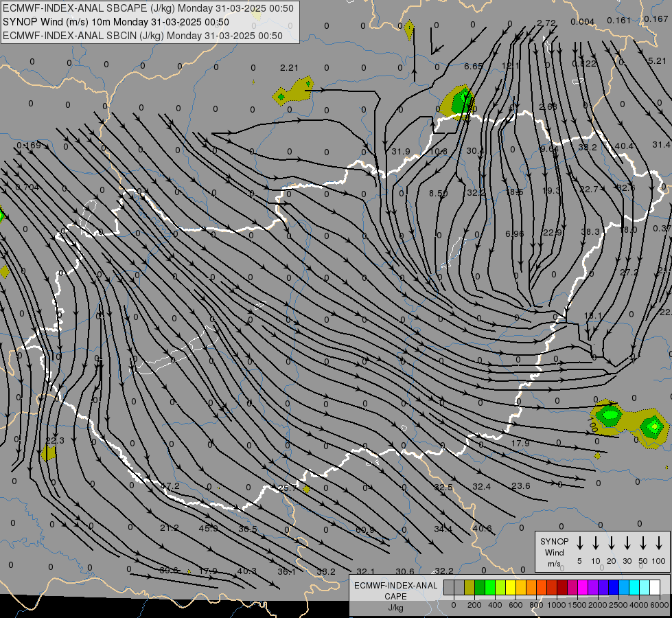Click the map value 30.4
The image size is (672, 618).
[x=475, y=151]
